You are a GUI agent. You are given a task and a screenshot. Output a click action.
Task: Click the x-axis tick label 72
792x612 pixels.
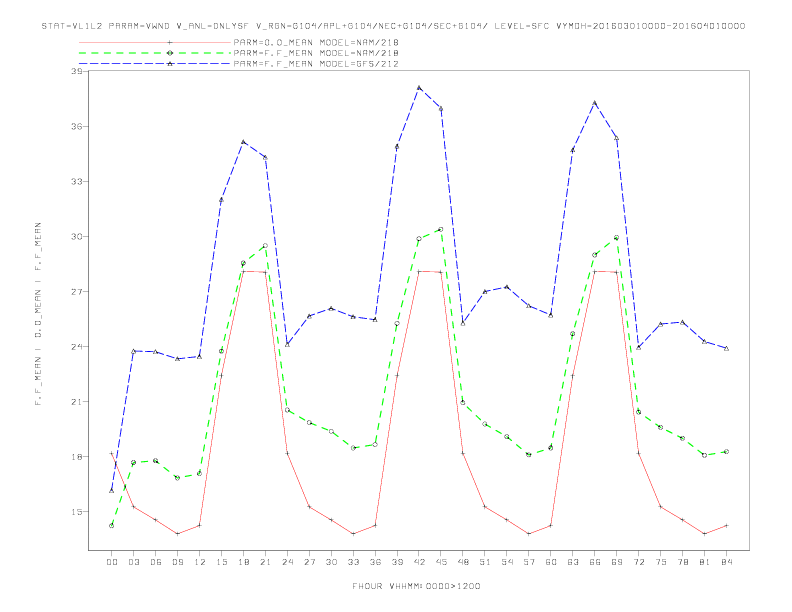pyautogui.click(x=639, y=562)
